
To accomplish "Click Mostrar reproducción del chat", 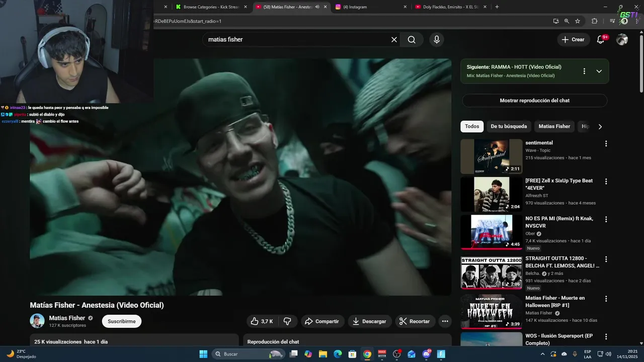I will [534, 101].
